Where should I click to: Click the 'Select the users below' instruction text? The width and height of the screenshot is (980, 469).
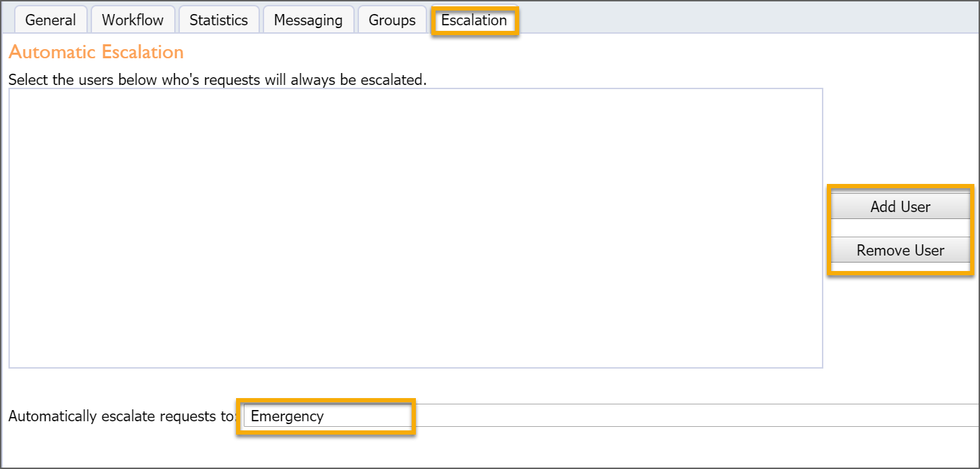[218, 79]
